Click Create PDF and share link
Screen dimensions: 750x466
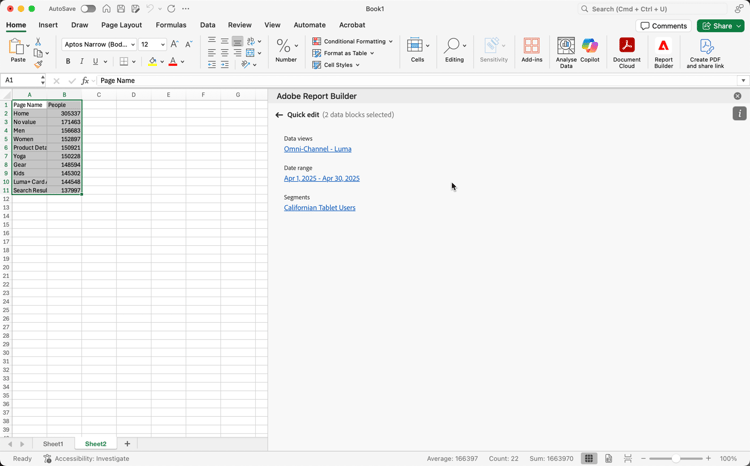point(706,53)
